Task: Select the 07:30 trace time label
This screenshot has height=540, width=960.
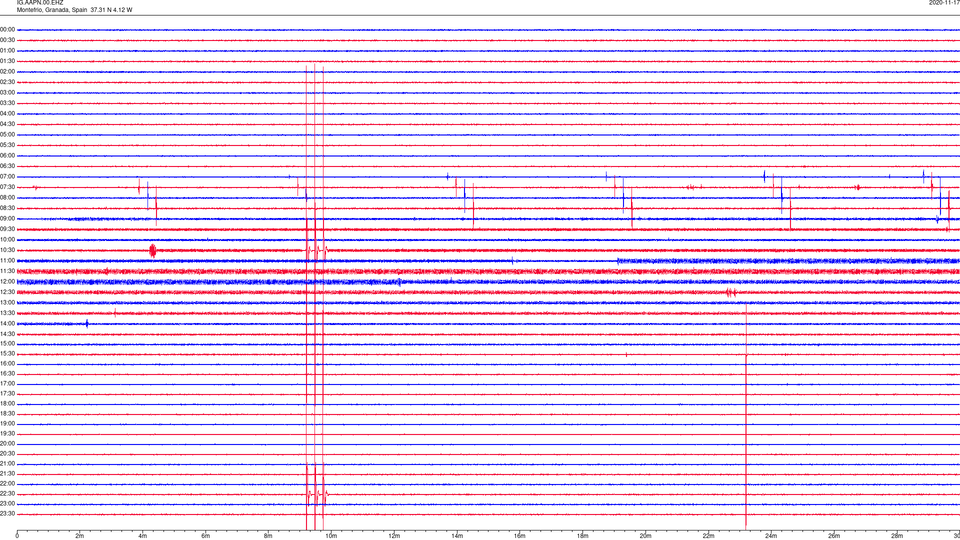Action: (7, 187)
